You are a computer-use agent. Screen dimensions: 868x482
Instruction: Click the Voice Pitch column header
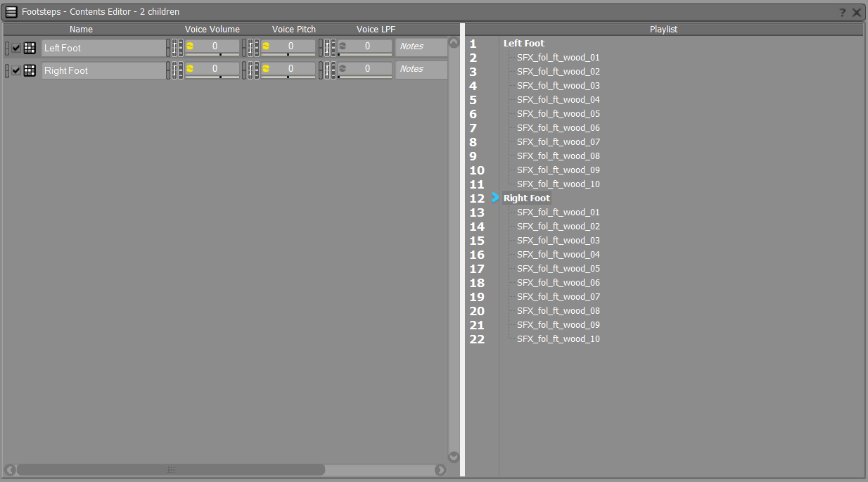pyautogui.click(x=294, y=30)
